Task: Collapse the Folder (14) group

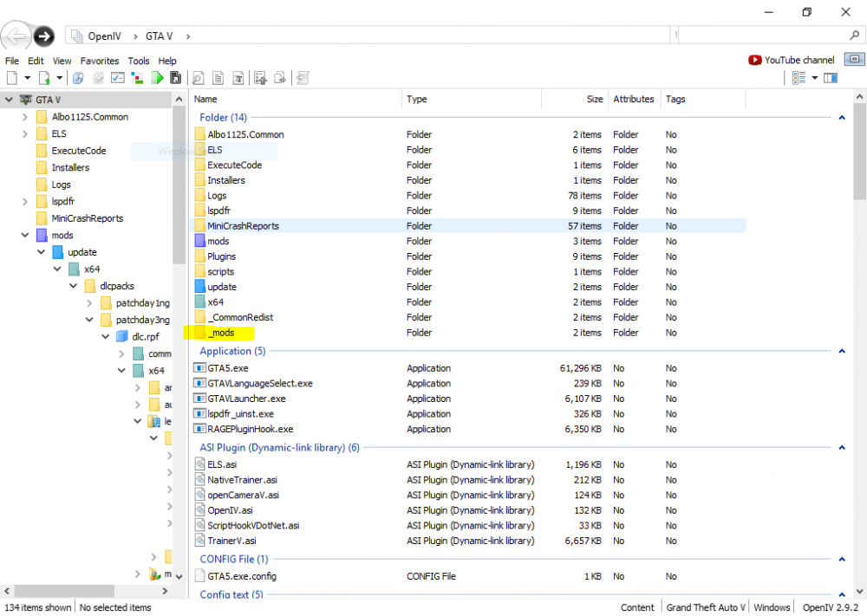Action: (842, 118)
